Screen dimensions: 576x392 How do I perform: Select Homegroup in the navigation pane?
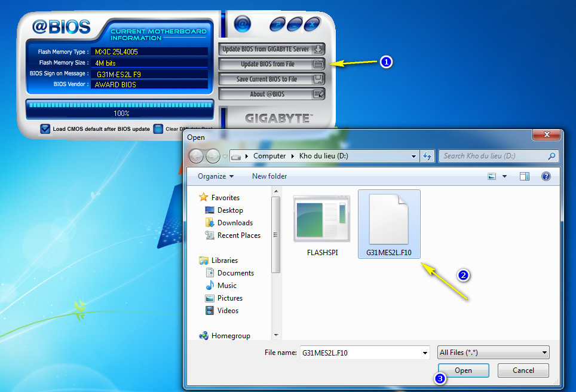tap(231, 336)
